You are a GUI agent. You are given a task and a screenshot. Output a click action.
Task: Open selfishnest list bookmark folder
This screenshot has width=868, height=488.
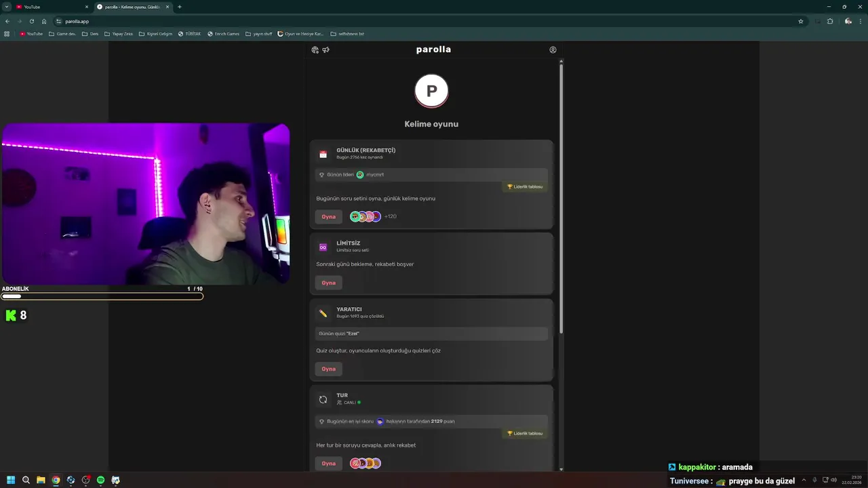click(x=347, y=34)
